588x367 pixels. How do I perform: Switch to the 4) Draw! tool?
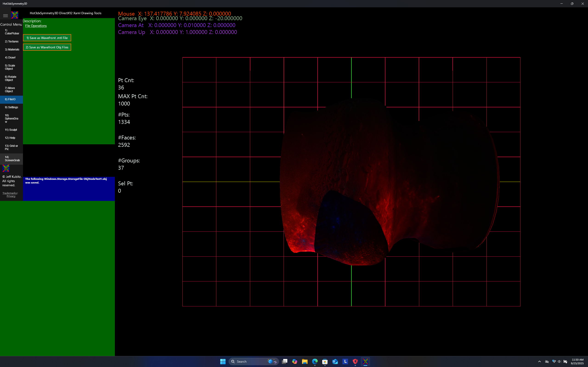click(10, 58)
